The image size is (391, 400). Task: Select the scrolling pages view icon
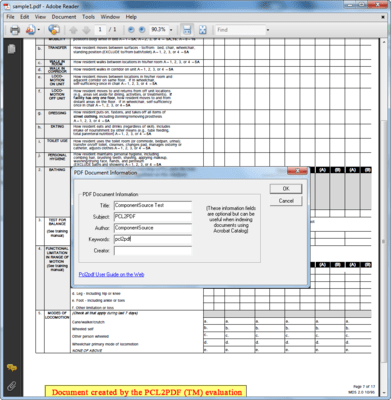tap(187, 30)
